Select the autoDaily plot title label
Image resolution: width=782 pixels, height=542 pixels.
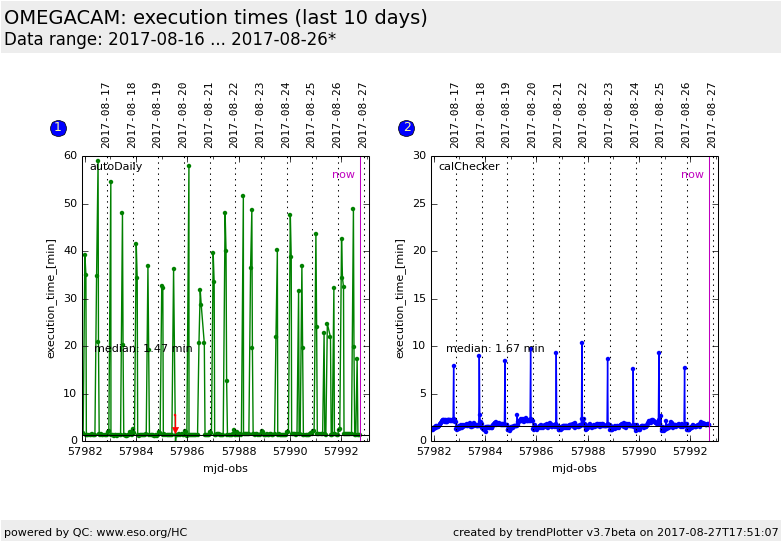(116, 167)
